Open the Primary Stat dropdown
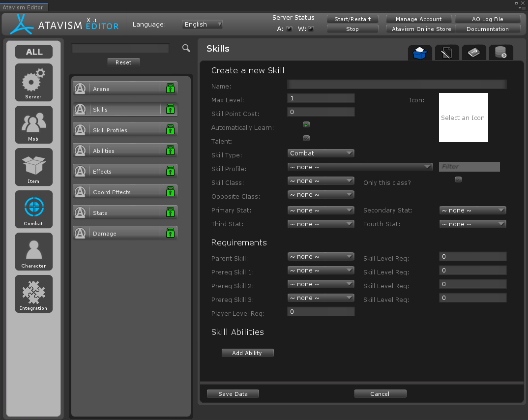The height and width of the screenshot is (420, 528). pos(321,210)
